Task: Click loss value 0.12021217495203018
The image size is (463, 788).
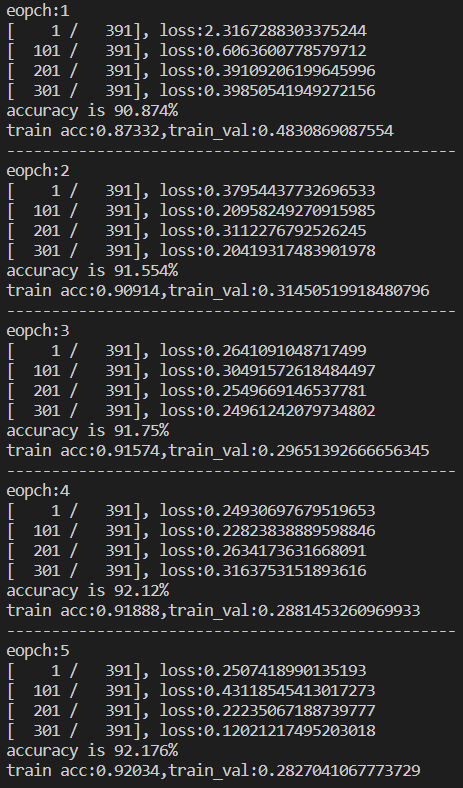Action: click(x=290, y=730)
